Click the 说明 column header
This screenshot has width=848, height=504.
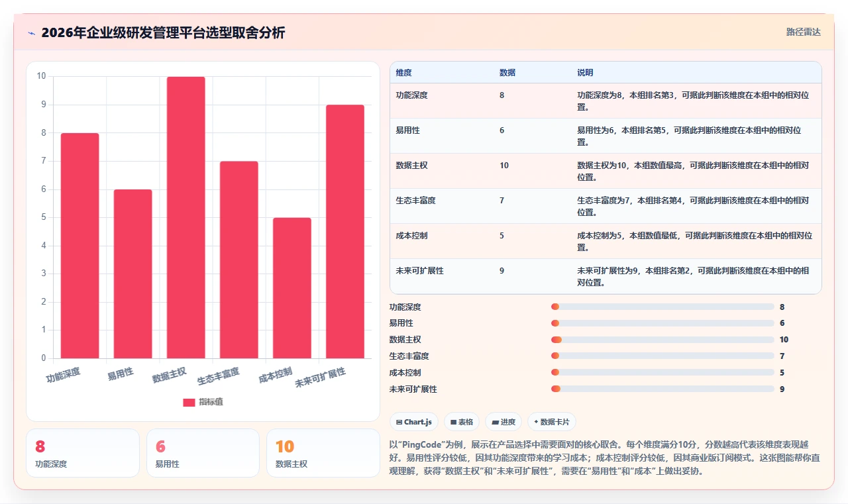[x=585, y=72]
